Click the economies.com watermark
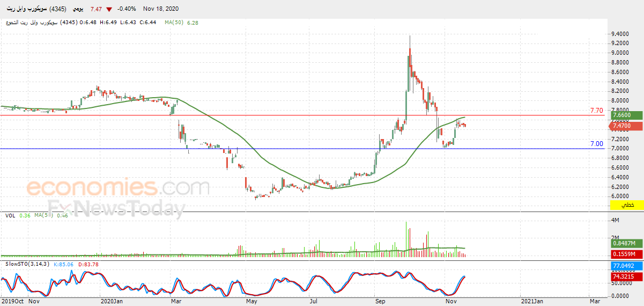 [118, 188]
